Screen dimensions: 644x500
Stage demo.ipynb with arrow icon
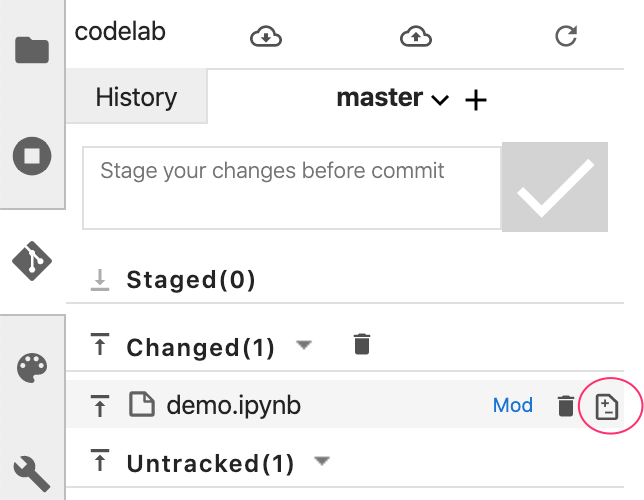point(99,405)
